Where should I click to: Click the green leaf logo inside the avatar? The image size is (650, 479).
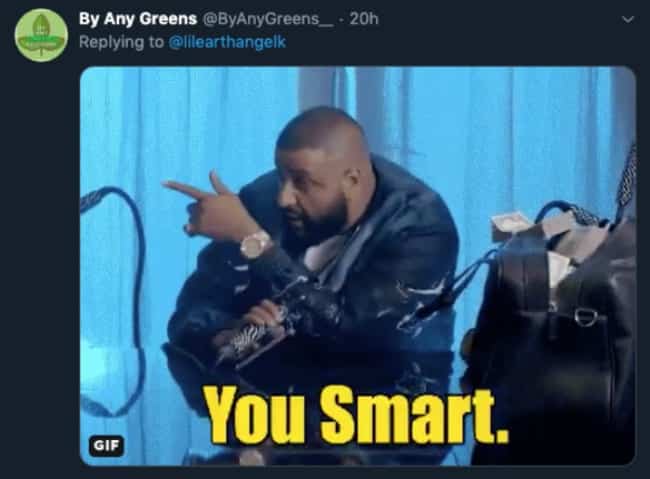click(x=41, y=35)
